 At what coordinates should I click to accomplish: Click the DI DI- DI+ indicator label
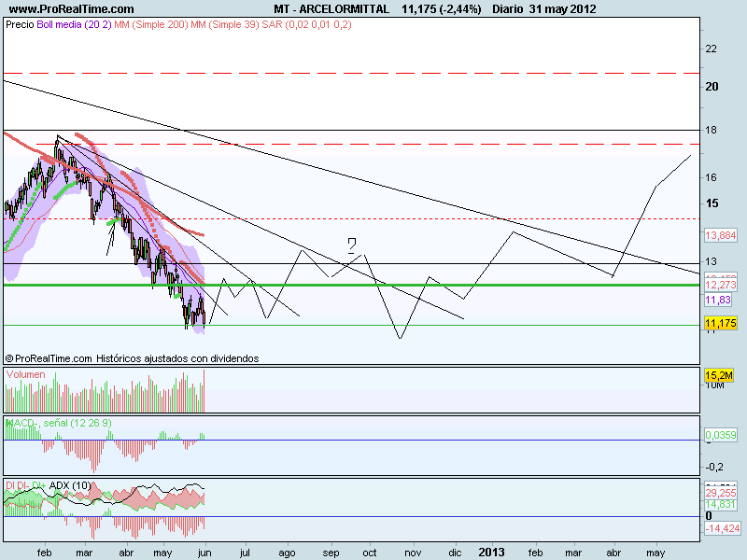coord(26,485)
